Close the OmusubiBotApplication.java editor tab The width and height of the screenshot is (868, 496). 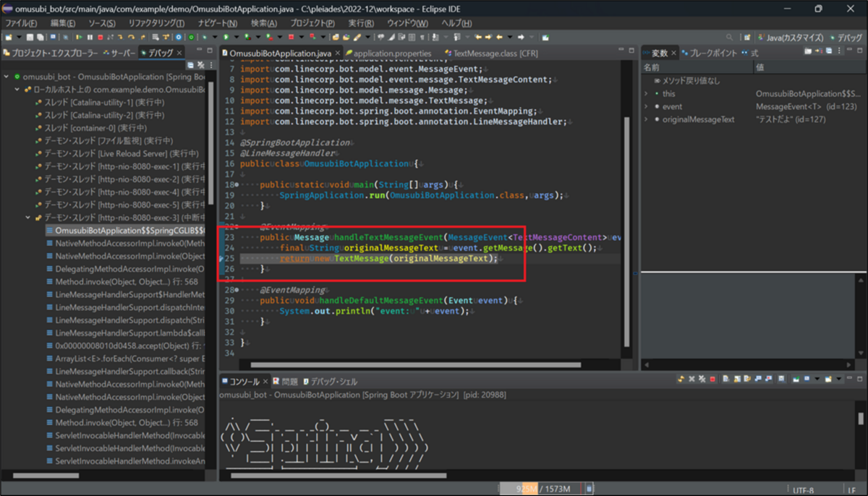[339, 53]
